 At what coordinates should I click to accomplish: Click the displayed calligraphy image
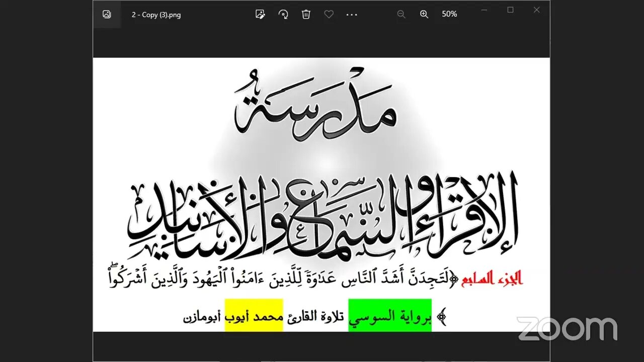(x=321, y=195)
